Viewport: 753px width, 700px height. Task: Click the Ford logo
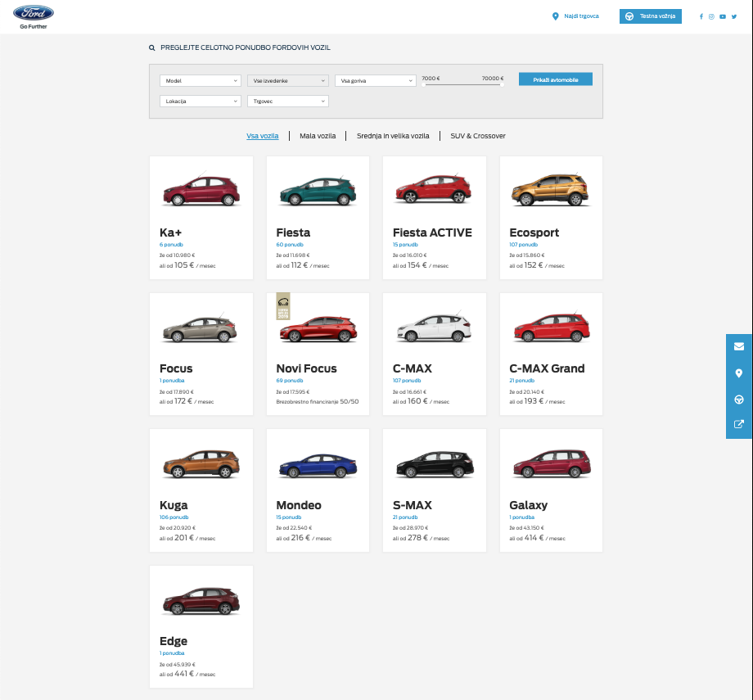[x=34, y=13]
